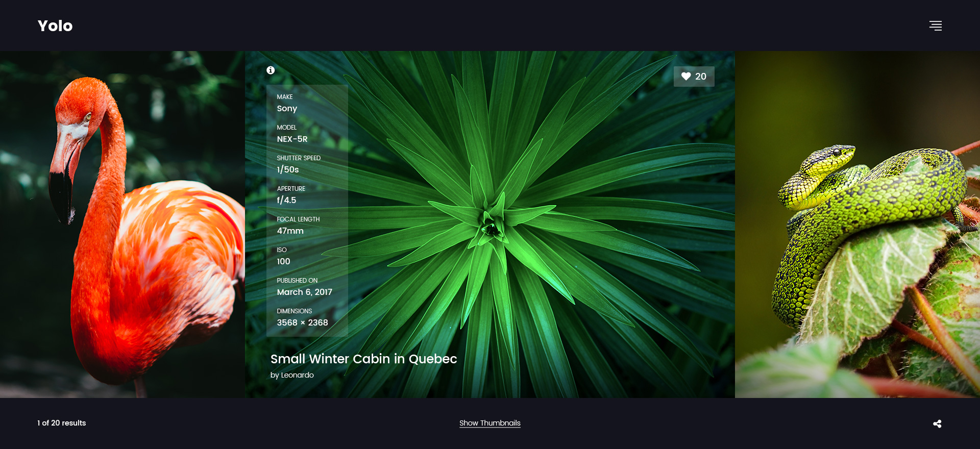980x449 pixels.
Task: Click the Yolo logo
Action: 55,26
